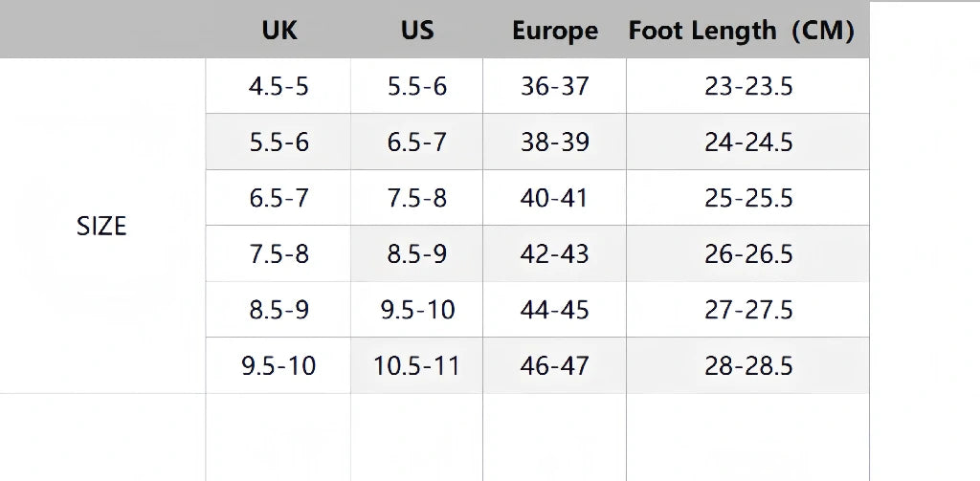
Task: Select UK size 7.5-8 cell
Action: coord(278,254)
